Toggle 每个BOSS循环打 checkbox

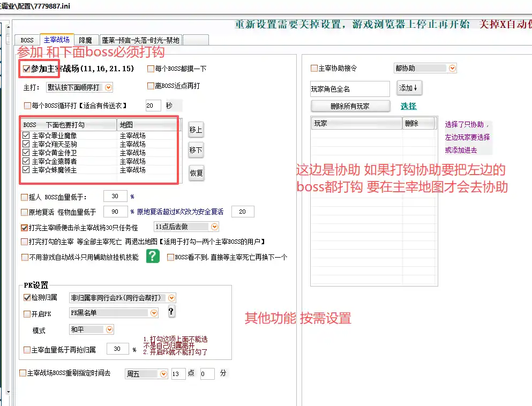pos(27,106)
